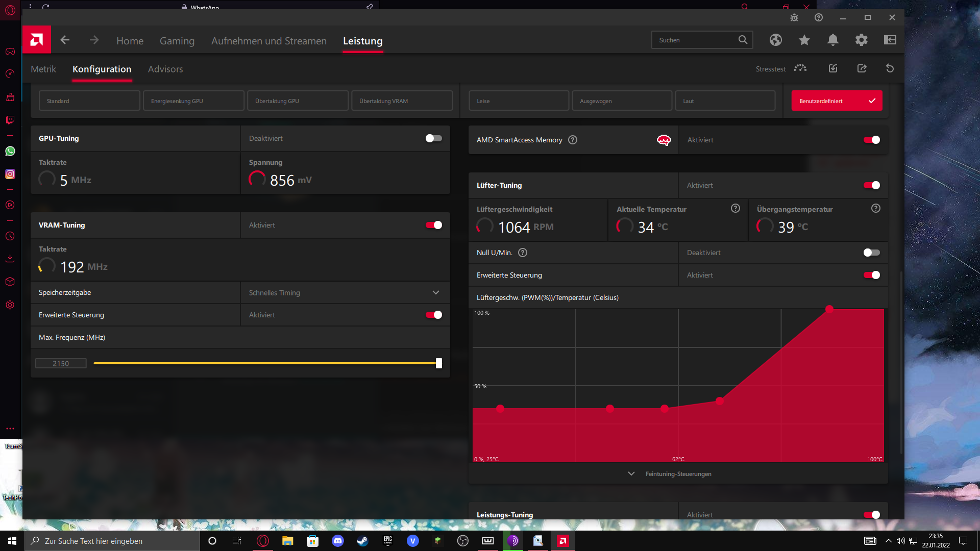Enable the GPU-Tuning toggle
This screenshot has height=551, width=980.
pos(433,138)
